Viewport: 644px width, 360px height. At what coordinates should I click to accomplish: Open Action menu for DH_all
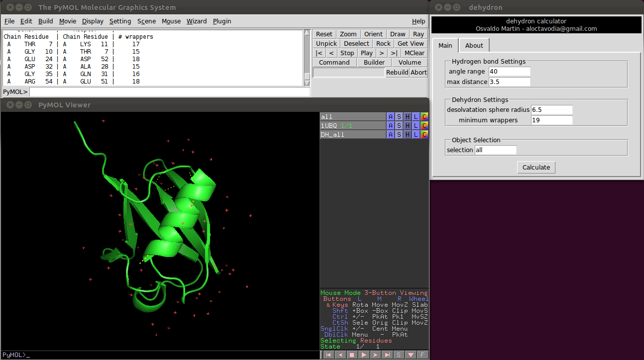391,135
